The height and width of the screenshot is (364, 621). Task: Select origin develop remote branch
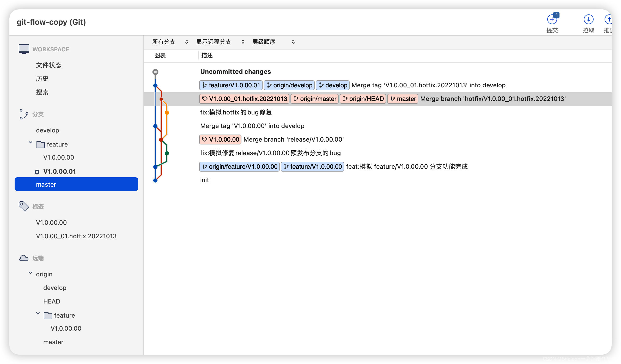pos(55,288)
